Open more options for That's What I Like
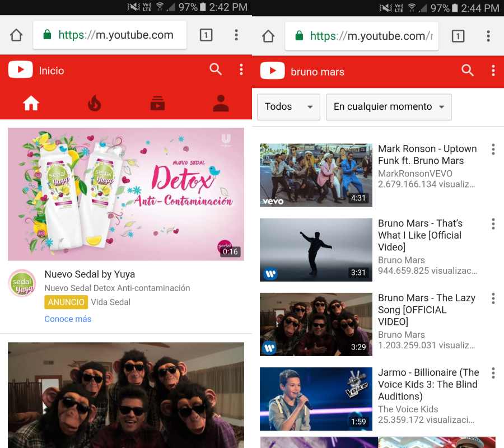504x448 pixels. [493, 224]
